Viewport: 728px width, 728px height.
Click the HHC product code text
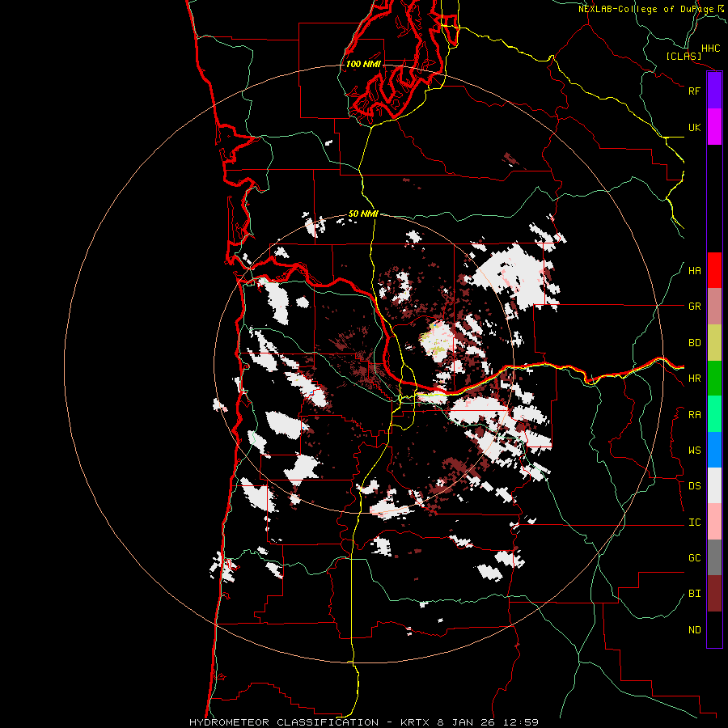point(710,49)
